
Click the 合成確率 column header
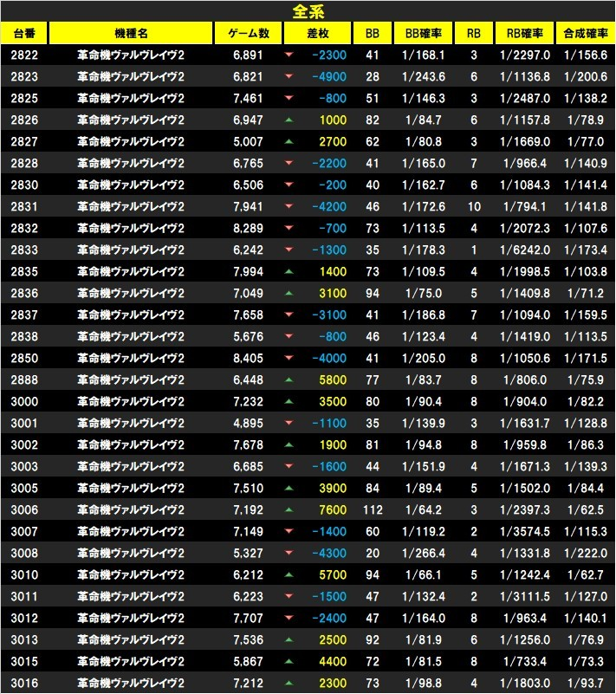586,33
